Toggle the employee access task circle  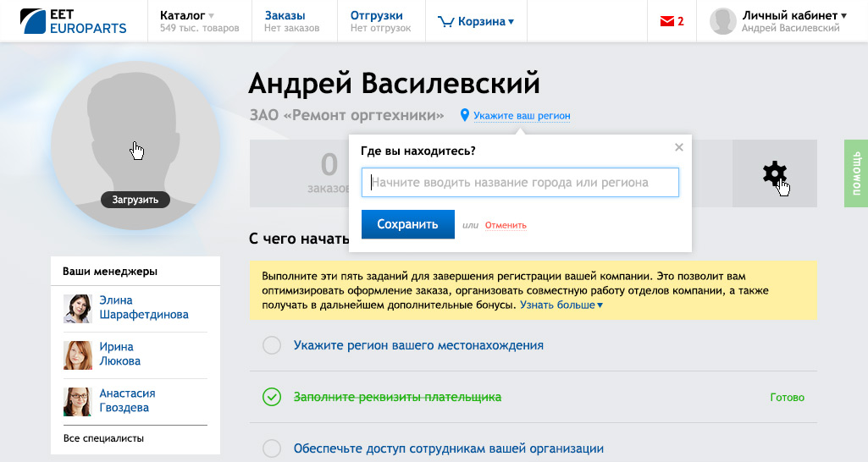[x=272, y=448]
